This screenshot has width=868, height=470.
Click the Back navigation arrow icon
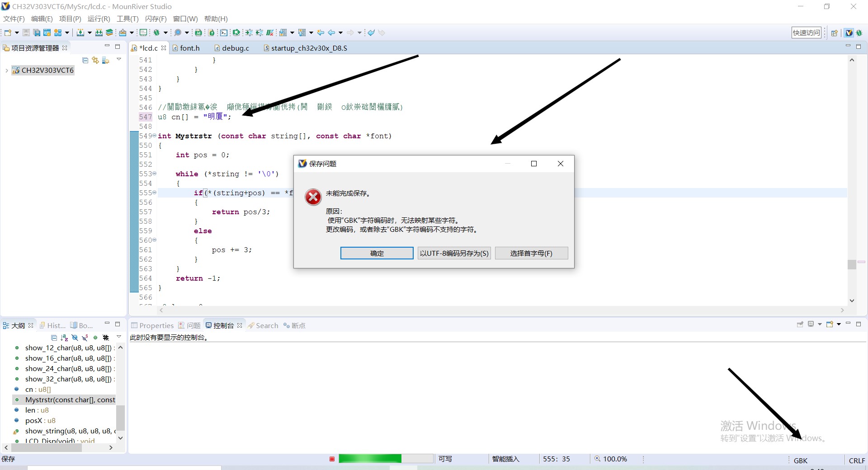[x=331, y=33]
